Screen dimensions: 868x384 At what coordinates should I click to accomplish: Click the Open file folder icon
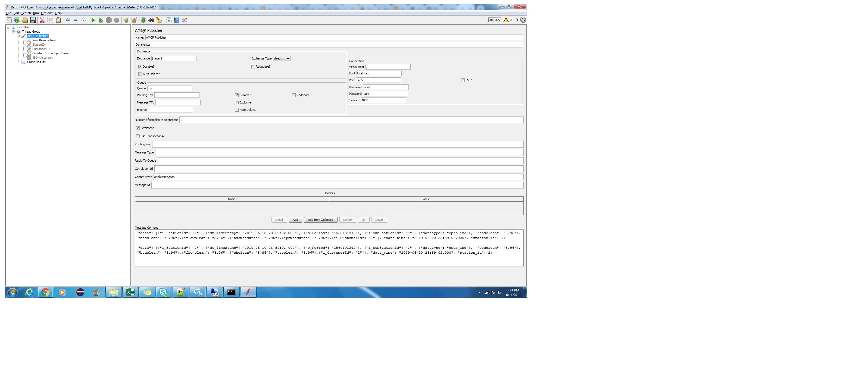(x=25, y=20)
